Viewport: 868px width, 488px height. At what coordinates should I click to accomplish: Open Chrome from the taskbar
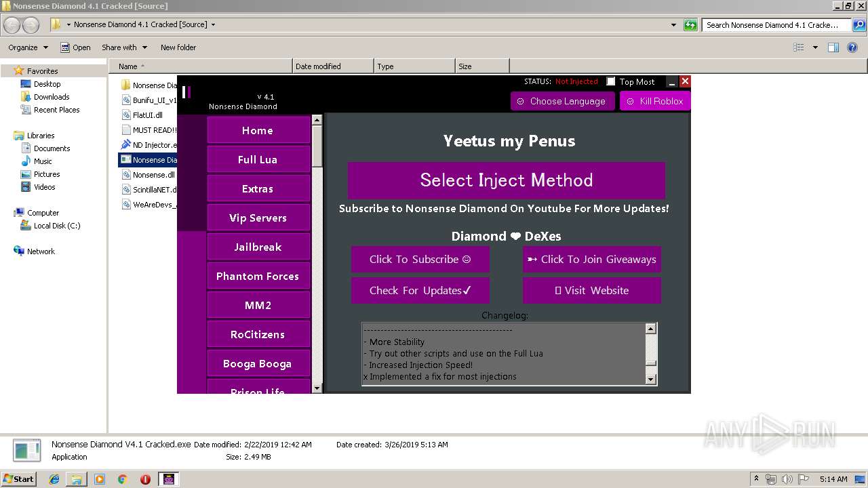[122, 479]
